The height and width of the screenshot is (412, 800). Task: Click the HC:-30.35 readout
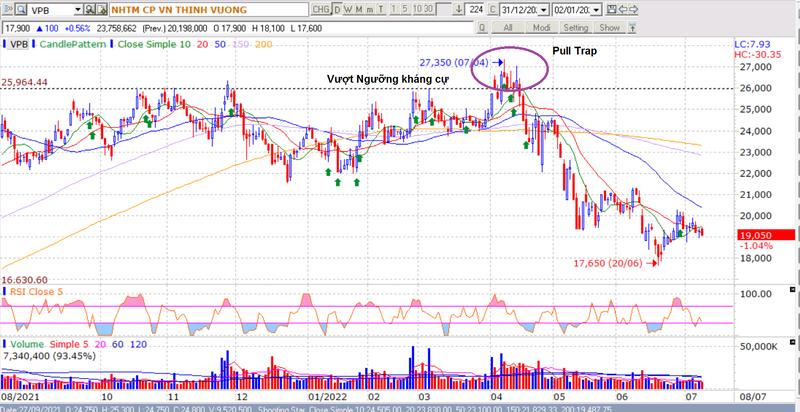(x=758, y=55)
